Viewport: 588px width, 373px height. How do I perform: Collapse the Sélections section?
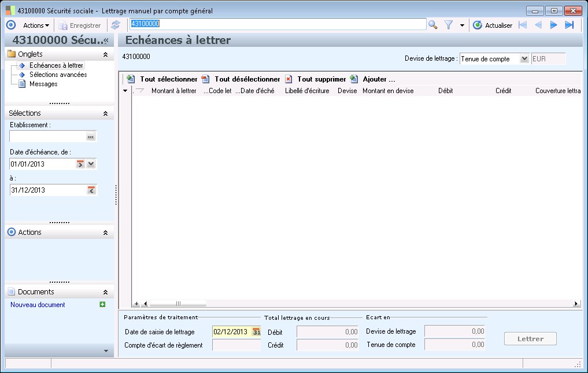[105, 113]
